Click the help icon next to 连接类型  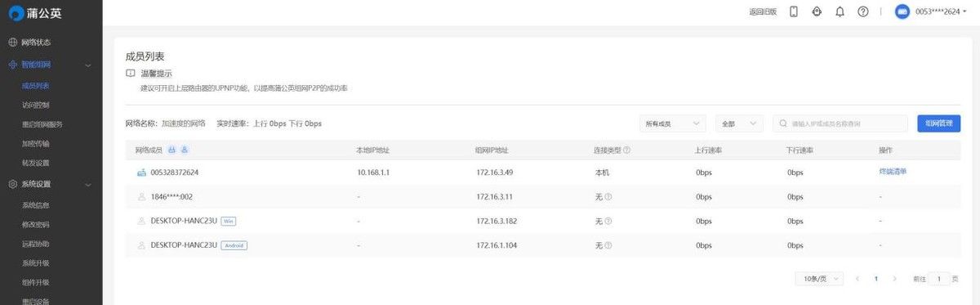626,150
